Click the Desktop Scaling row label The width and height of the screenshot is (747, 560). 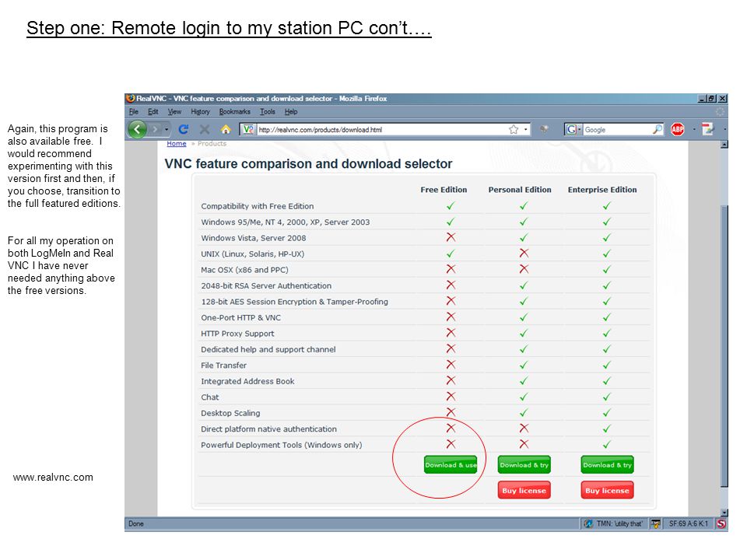(x=230, y=413)
